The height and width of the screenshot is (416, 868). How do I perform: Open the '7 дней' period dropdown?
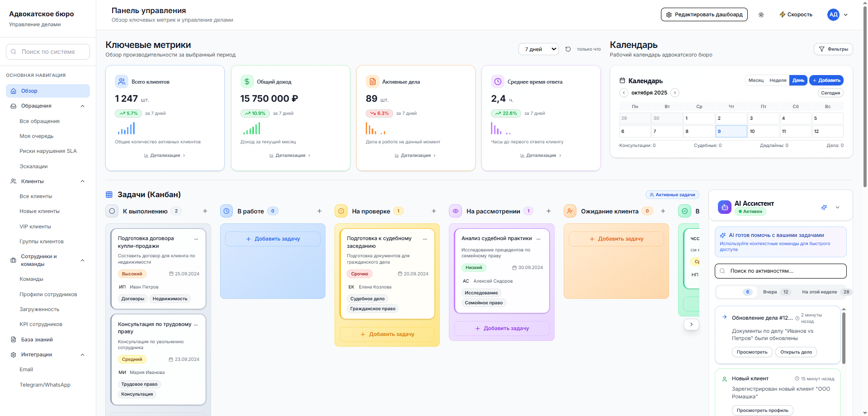coord(538,49)
